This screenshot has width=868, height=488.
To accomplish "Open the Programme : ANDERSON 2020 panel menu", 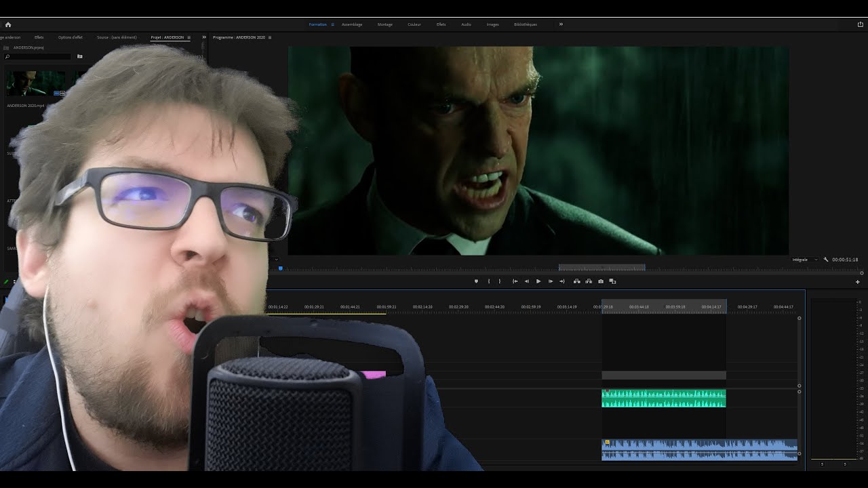I will [270, 37].
